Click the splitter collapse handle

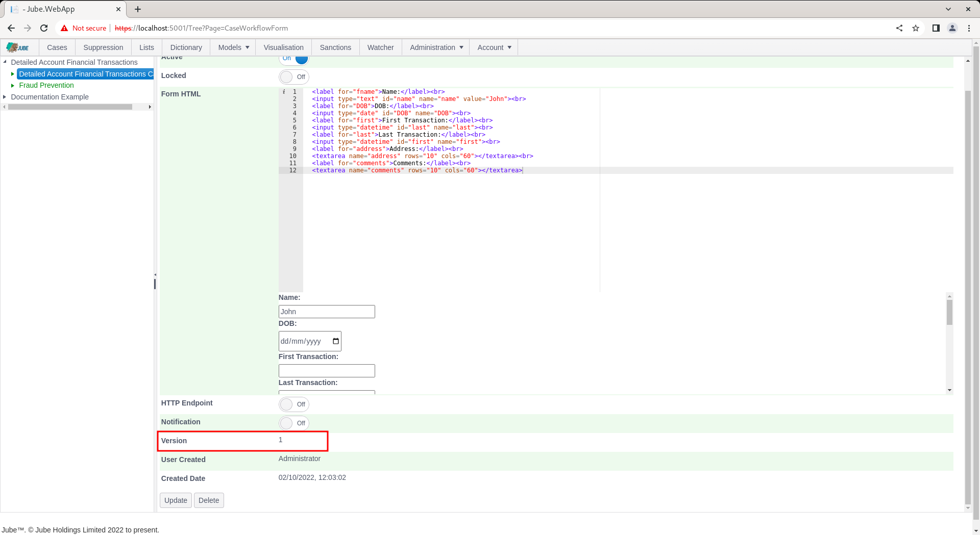pyautogui.click(x=155, y=275)
